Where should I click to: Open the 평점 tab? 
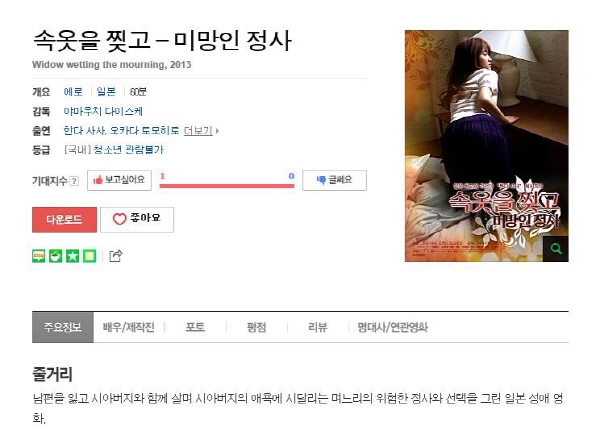click(x=256, y=327)
